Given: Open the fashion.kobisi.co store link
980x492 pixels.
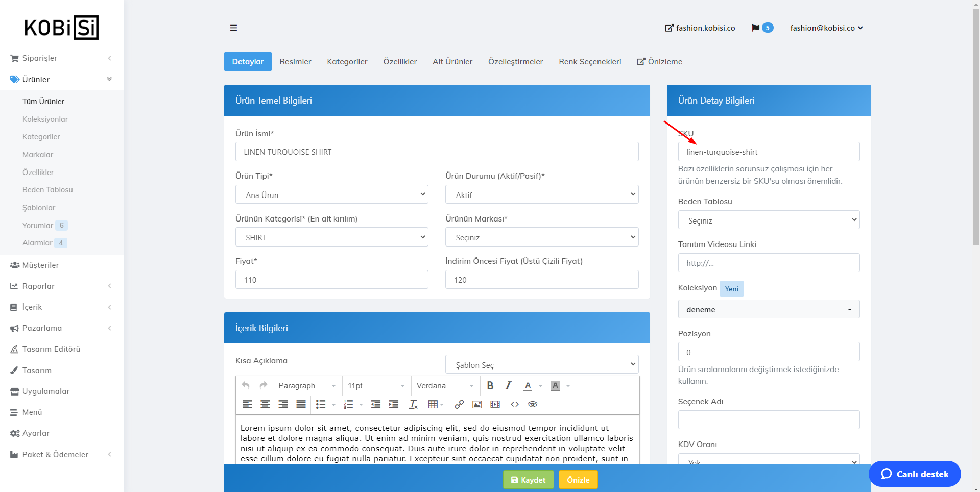Looking at the screenshot, I should (700, 28).
